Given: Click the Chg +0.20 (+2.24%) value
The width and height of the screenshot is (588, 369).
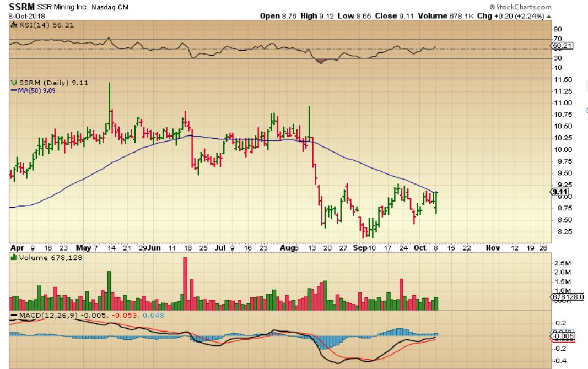Looking at the screenshot, I should coord(511,16).
